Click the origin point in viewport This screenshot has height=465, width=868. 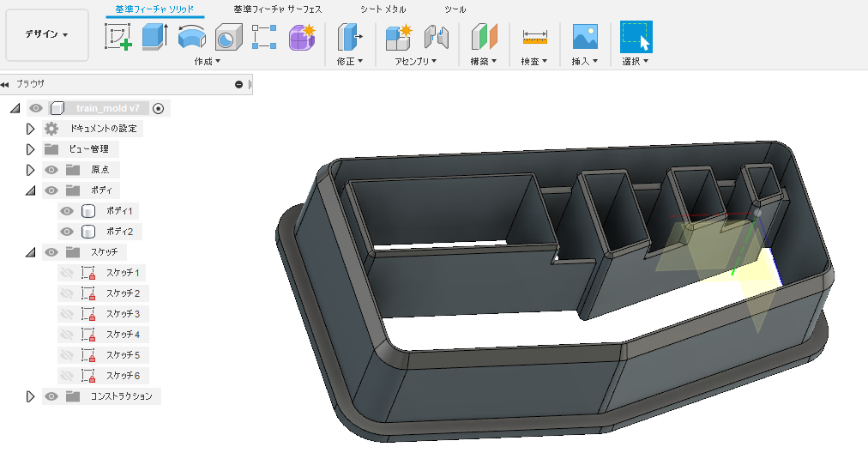(x=757, y=213)
